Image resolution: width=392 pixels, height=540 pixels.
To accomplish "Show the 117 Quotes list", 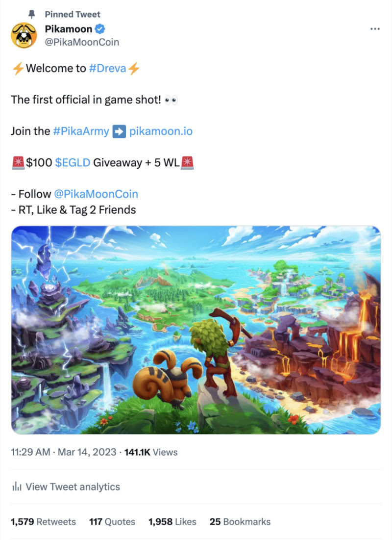I will click(112, 522).
